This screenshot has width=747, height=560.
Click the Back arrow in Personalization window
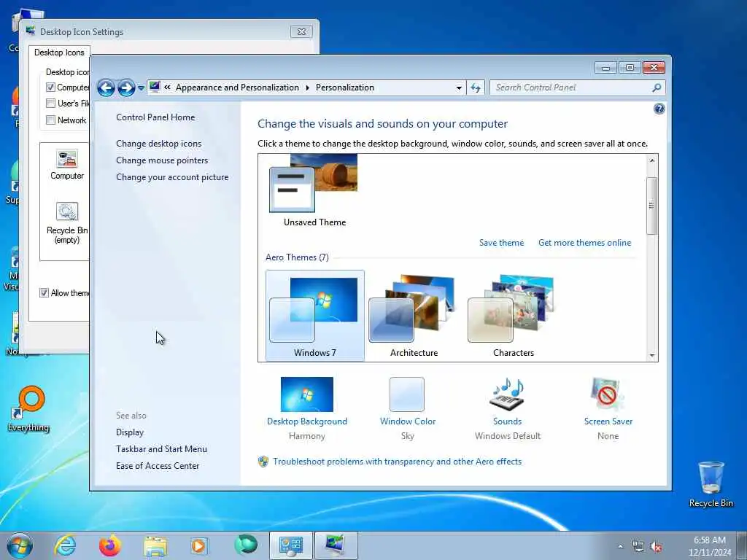106,88
